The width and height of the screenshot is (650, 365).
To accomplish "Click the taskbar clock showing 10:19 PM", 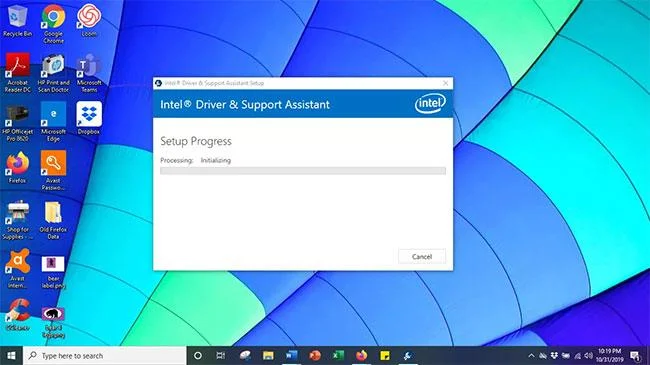I will pyautogui.click(x=609, y=355).
